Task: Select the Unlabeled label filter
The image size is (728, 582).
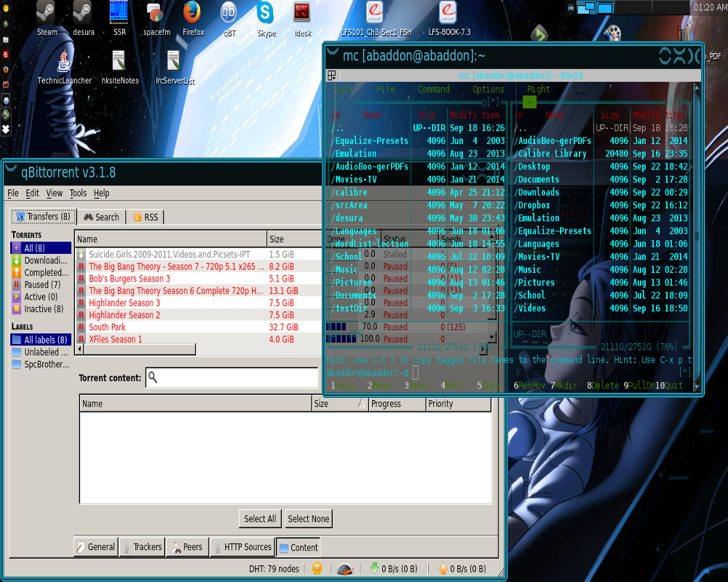Action: pyautogui.click(x=41, y=352)
